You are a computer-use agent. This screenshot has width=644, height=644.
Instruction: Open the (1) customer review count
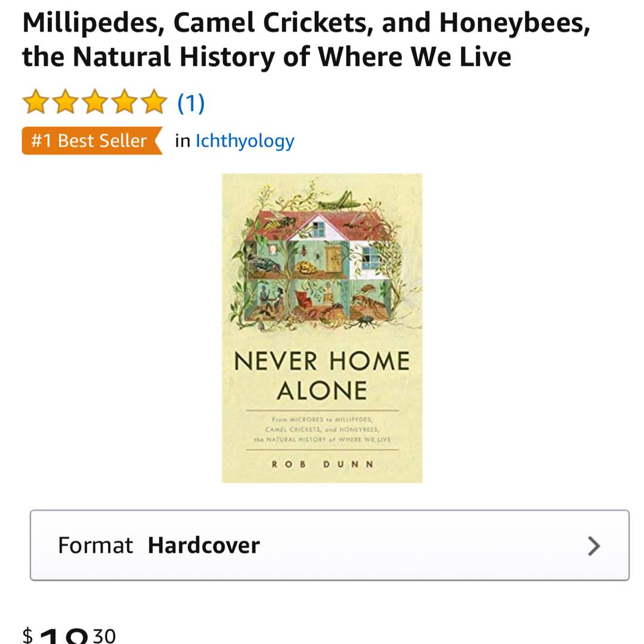pyautogui.click(x=191, y=103)
